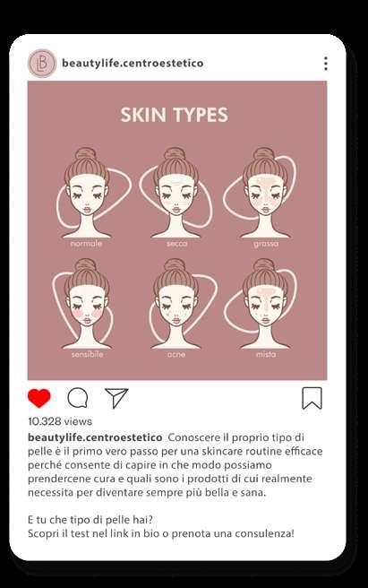This screenshot has height=588, width=368.
Task: Open comments with the speech bubble icon
Action: pos(78,398)
